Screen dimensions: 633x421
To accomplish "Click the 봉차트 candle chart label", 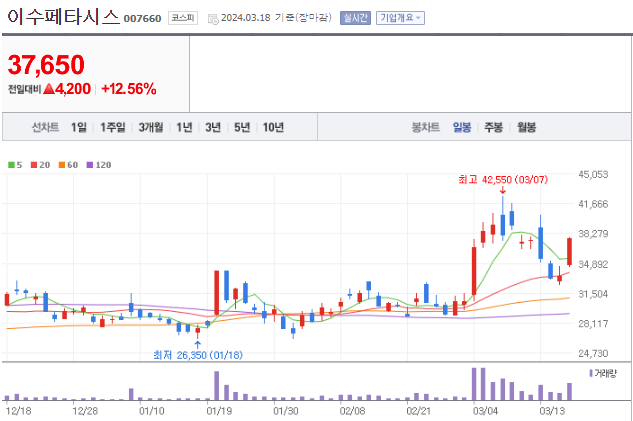I will click(x=425, y=128).
